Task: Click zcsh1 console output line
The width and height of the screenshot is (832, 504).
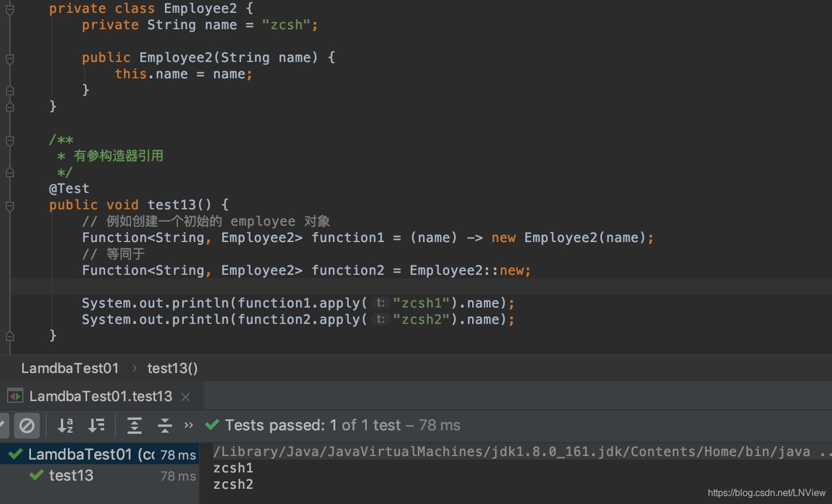Action: 233,468
